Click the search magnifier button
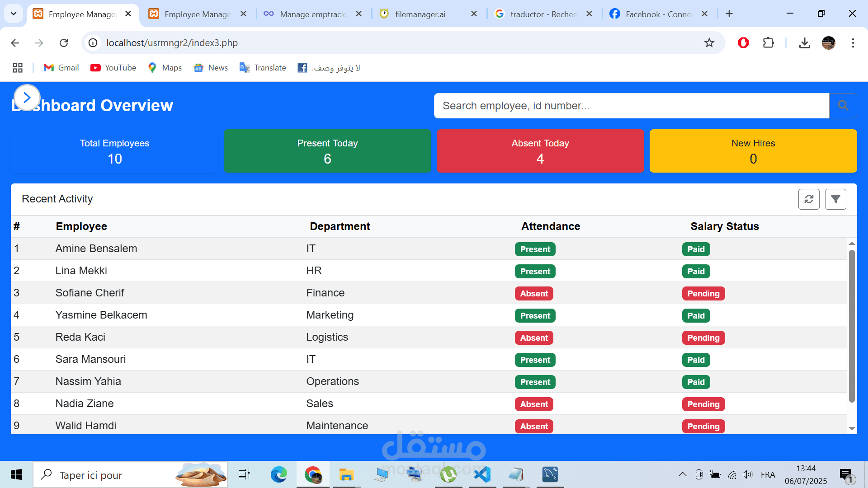Screen dimensions: 868x488 click(843, 106)
